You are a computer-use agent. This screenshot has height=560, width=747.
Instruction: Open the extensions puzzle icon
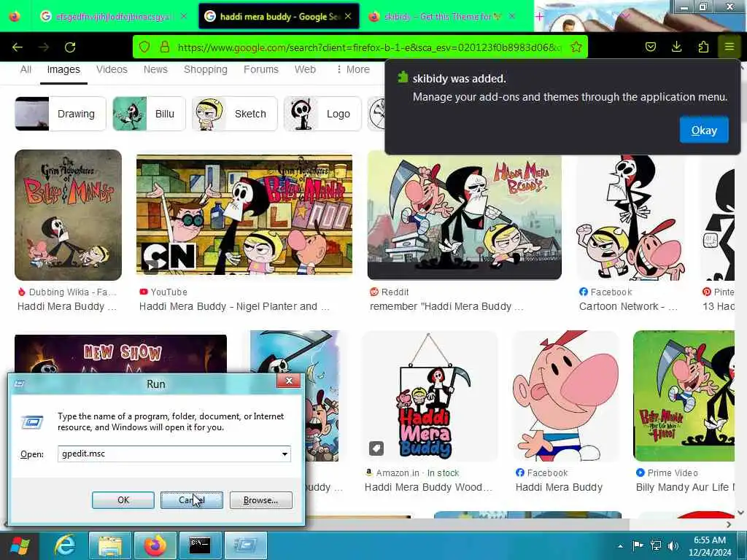tap(703, 47)
